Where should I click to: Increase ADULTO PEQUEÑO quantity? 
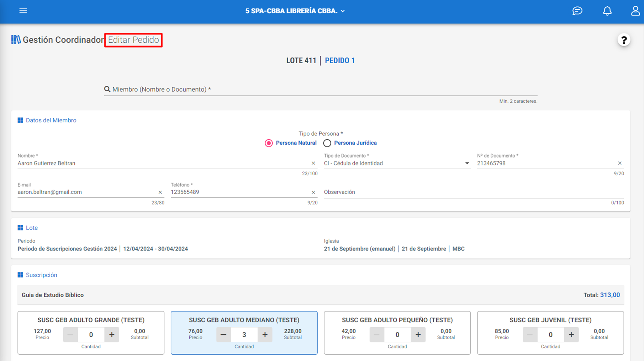pyautogui.click(x=418, y=335)
